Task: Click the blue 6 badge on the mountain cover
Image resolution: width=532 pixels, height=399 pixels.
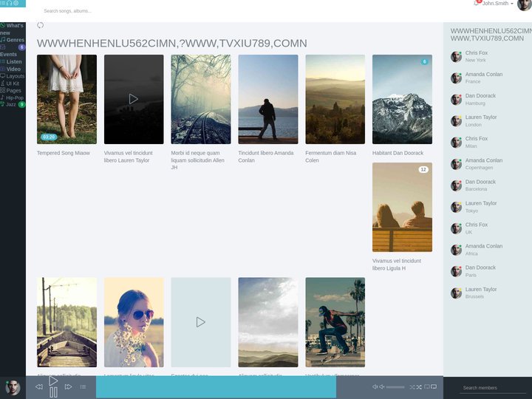Action: tap(424, 62)
